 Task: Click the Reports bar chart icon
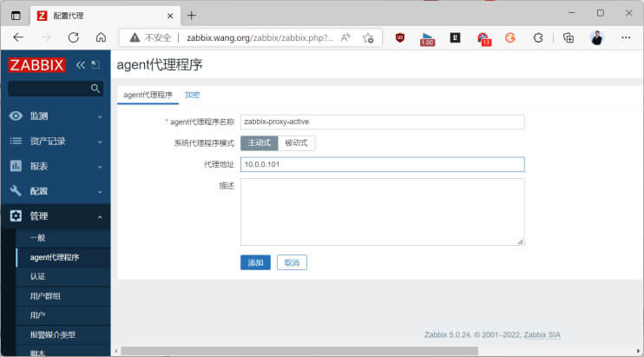[x=16, y=166]
